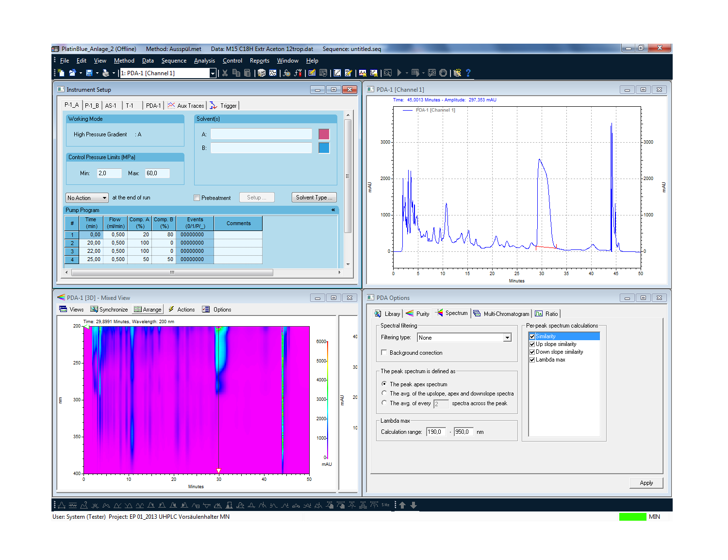Click the down arrow icon in bottom toolbar
This screenshot has width=728, height=560.
[x=414, y=505]
